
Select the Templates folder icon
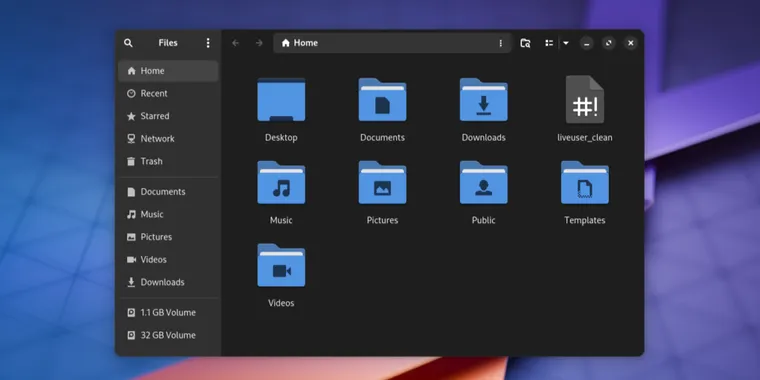point(585,182)
